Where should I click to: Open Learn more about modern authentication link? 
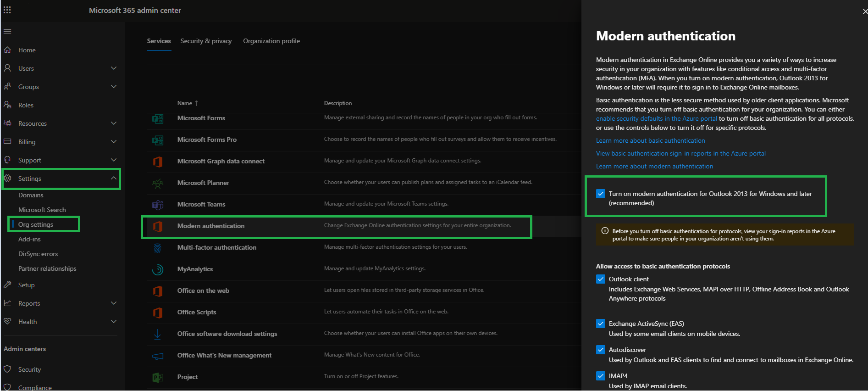point(654,166)
